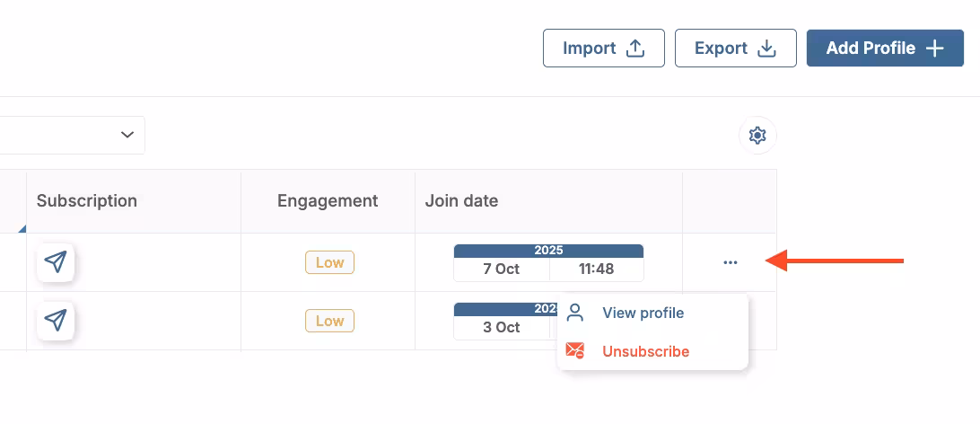Click the Low engagement badge in the first row
This screenshot has width=980, height=424.
(329, 262)
